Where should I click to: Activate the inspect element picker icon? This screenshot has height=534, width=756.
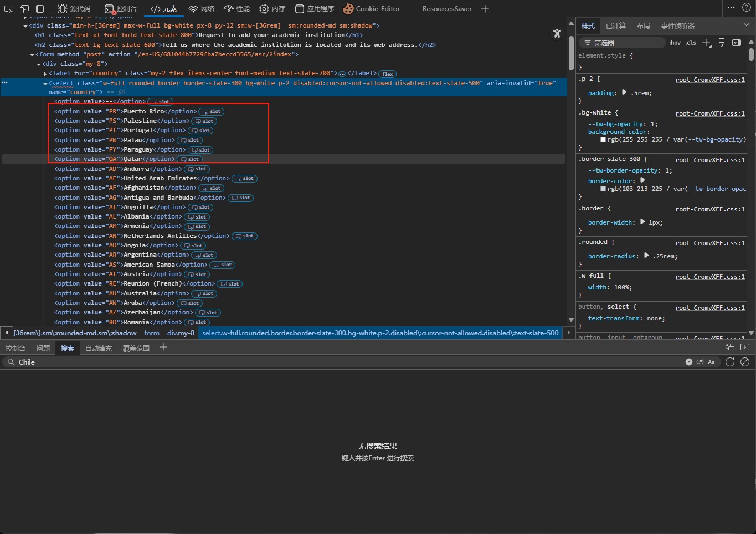[9, 9]
